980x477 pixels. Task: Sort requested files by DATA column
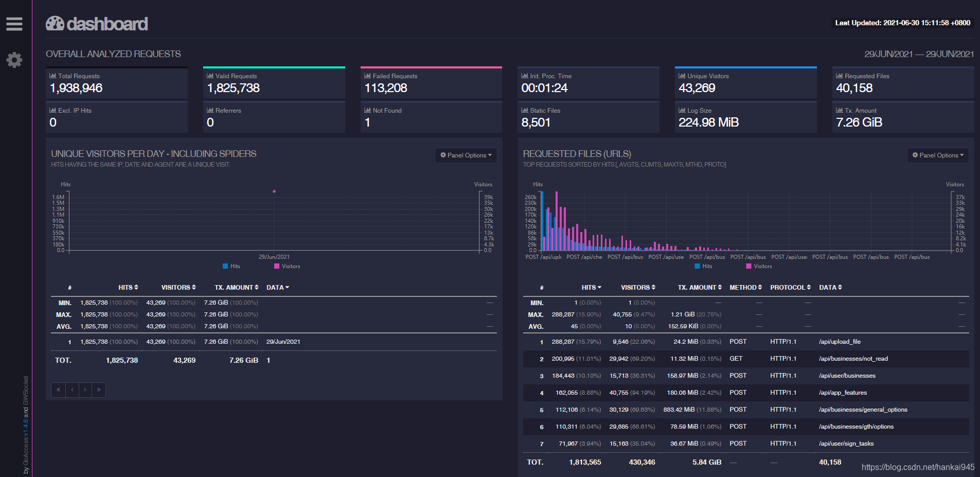(831, 288)
